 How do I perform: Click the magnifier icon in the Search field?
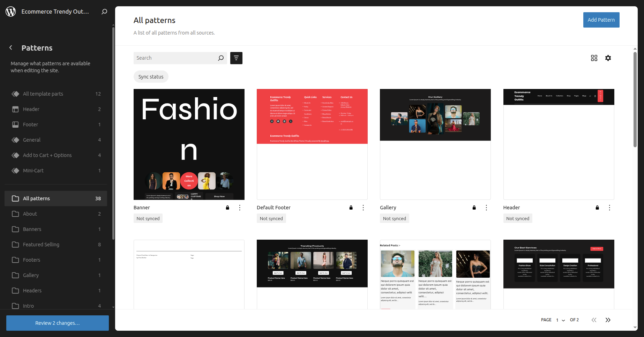point(221,58)
